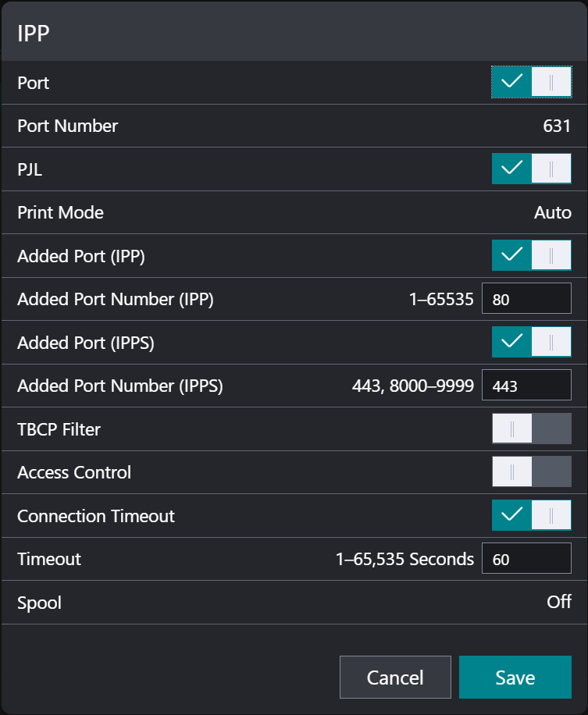Enable the Access Control switch
The width and height of the screenshot is (588, 715).
coord(531,472)
